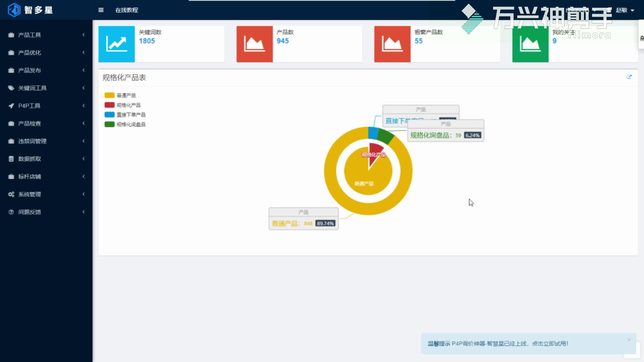Expand the 问题反馈 menu chevron
This screenshot has height=362, width=644.
point(84,212)
